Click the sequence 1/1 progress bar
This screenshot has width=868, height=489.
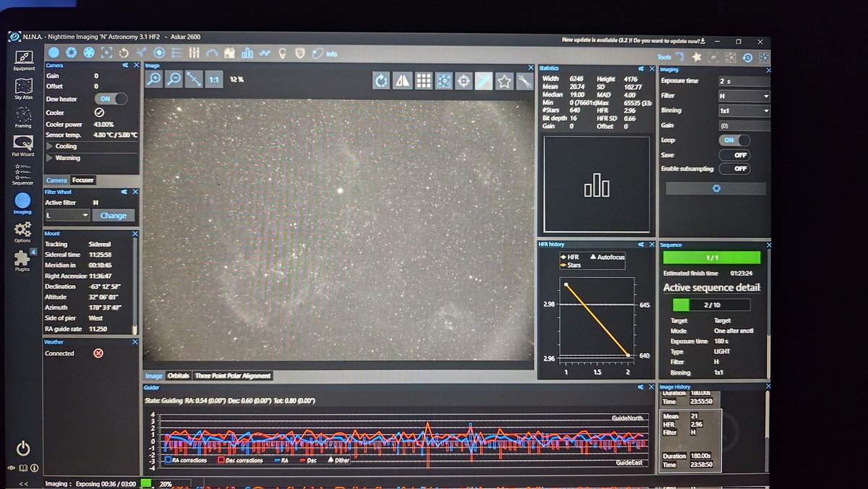coord(712,258)
